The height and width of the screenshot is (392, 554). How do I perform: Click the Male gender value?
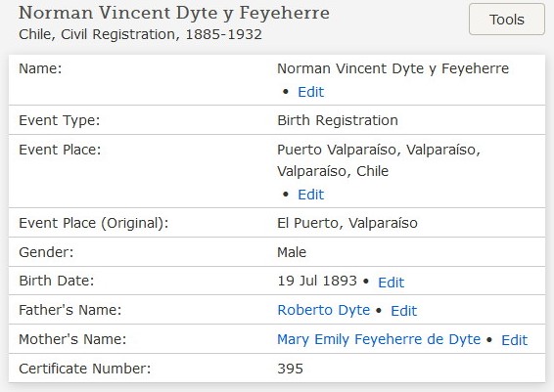(x=292, y=252)
